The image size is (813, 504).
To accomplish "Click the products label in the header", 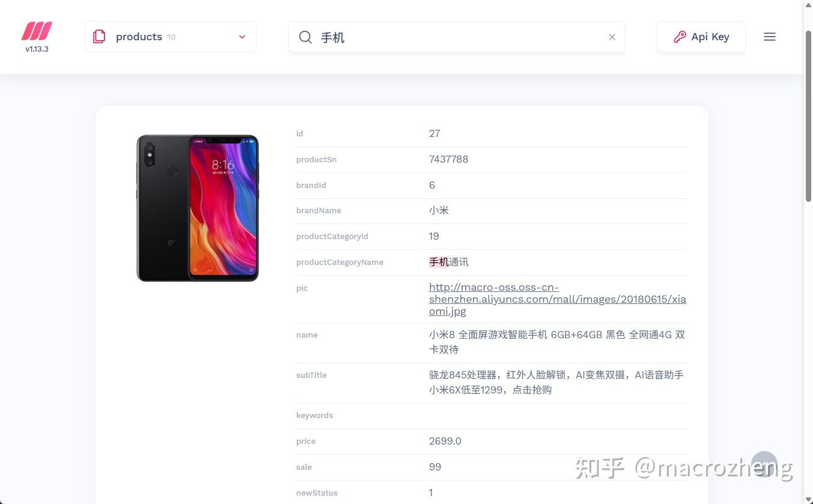I will (139, 37).
